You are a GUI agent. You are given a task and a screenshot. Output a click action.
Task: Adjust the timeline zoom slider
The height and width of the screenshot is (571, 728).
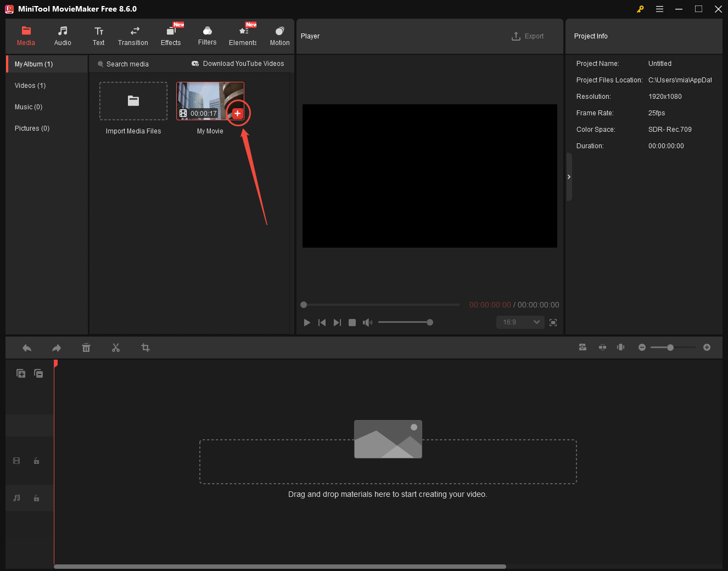[673, 347]
